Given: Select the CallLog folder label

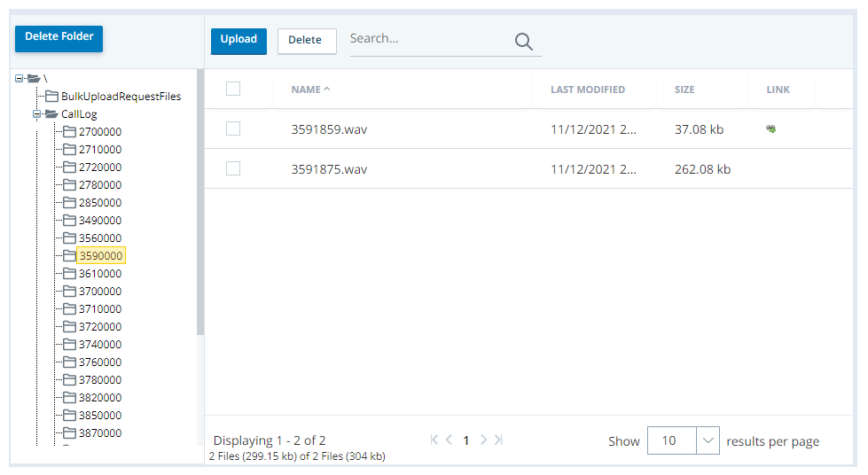Looking at the screenshot, I should coord(79,114).
